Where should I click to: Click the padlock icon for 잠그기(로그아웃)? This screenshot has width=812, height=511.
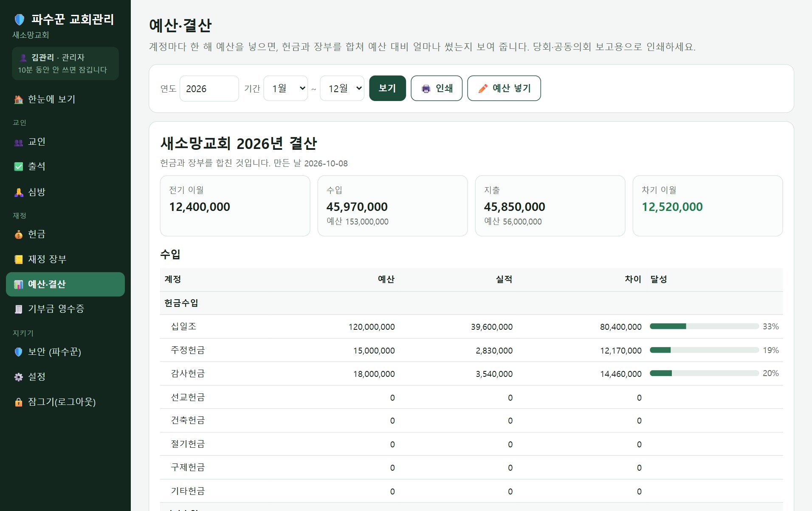coord(19,402)
